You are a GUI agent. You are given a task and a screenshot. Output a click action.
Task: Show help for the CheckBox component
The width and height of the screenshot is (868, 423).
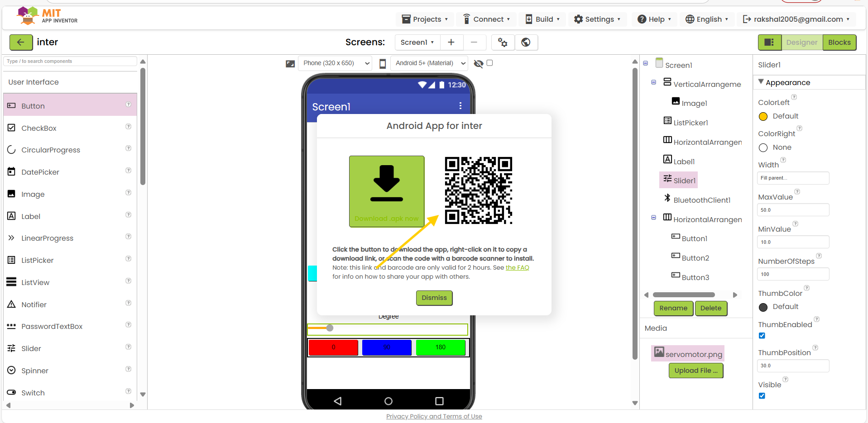point(129,127)
